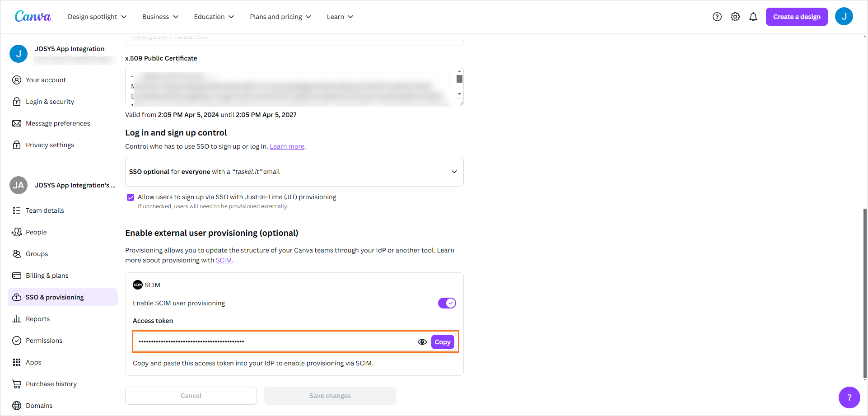Click the SSO & provisioning cloud icon
The height and width of the screenshot is (416, 868).
point(17,297)
